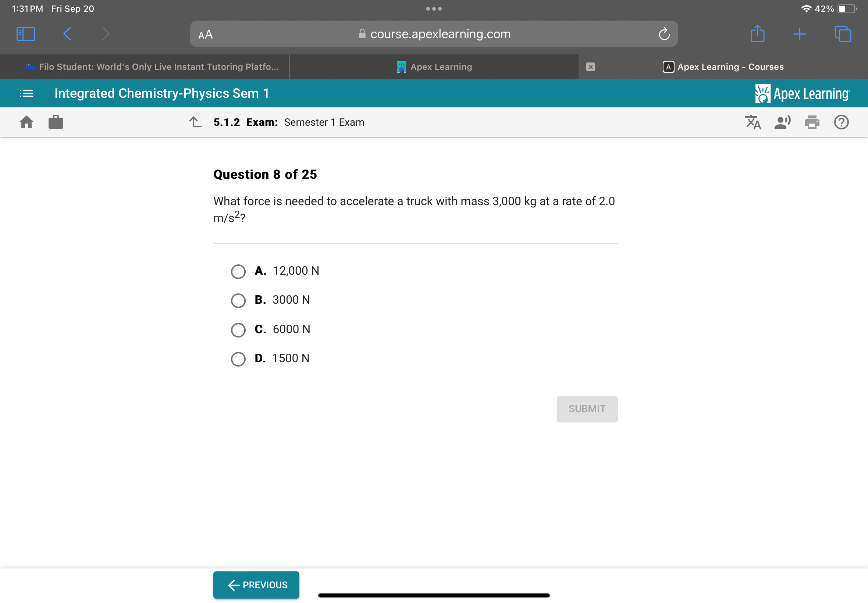Select radio button for answer D 1500 N
868x603 pixels.
[239, 358]
